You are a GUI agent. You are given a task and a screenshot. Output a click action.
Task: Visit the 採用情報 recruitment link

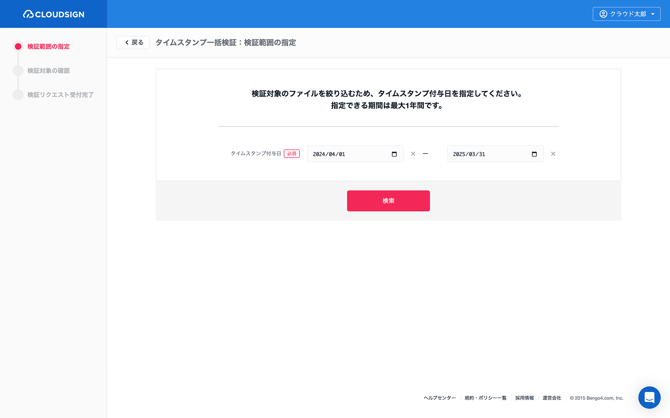[524, 398]
